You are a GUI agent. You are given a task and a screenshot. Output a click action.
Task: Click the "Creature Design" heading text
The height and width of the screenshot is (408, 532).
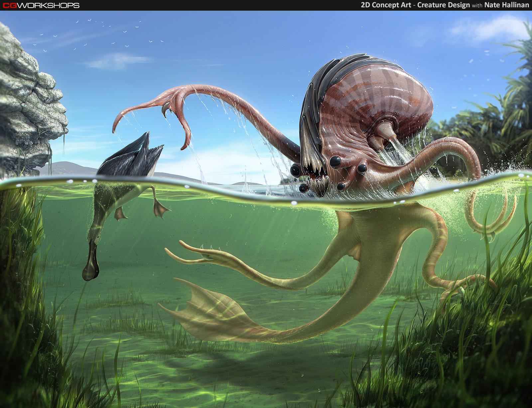444,5
